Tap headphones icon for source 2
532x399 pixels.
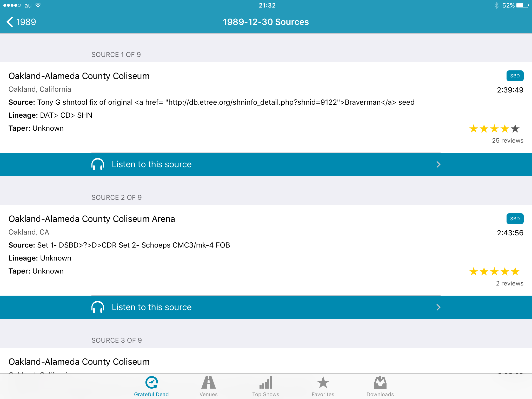(x=98, y=307)
